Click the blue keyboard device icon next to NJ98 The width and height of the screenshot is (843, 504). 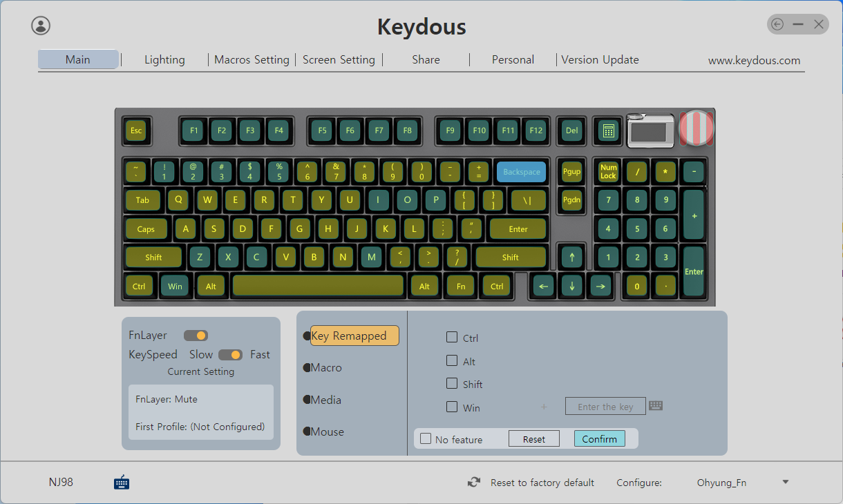(x=122, y=482)
